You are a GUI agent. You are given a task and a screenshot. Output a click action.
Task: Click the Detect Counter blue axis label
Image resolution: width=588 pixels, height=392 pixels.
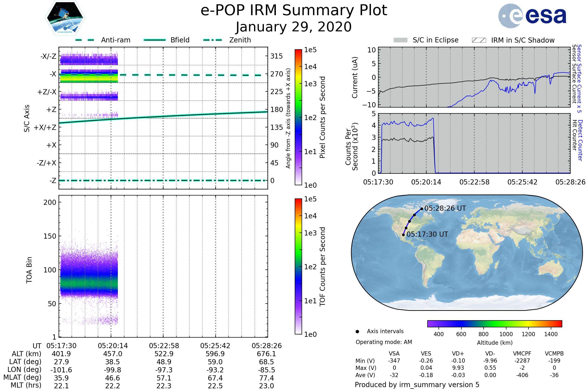580,140
